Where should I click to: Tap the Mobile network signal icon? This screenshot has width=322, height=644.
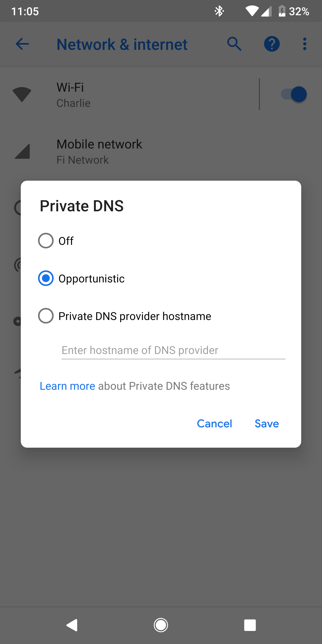(x=23, y=151)
